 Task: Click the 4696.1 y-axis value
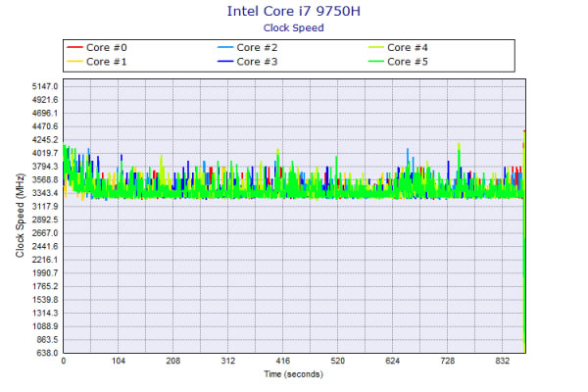pyautogui.click(x=45, y=114)
